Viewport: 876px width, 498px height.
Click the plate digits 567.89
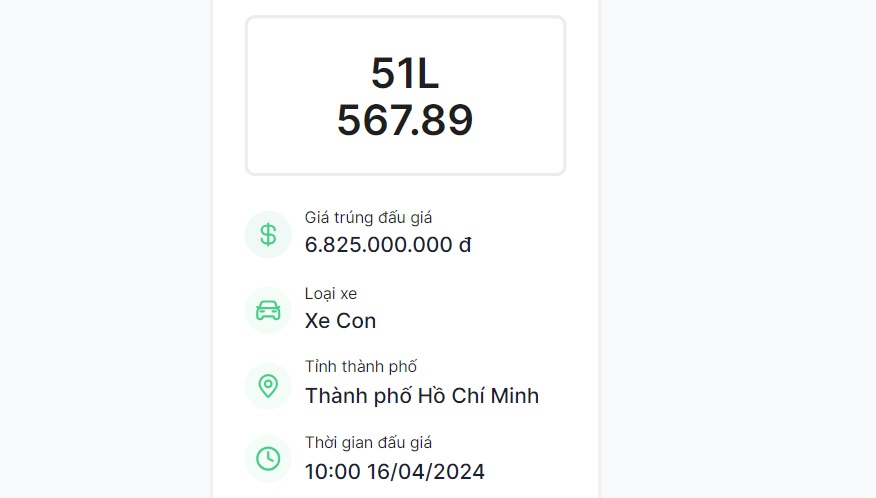[x=405, y=120]
